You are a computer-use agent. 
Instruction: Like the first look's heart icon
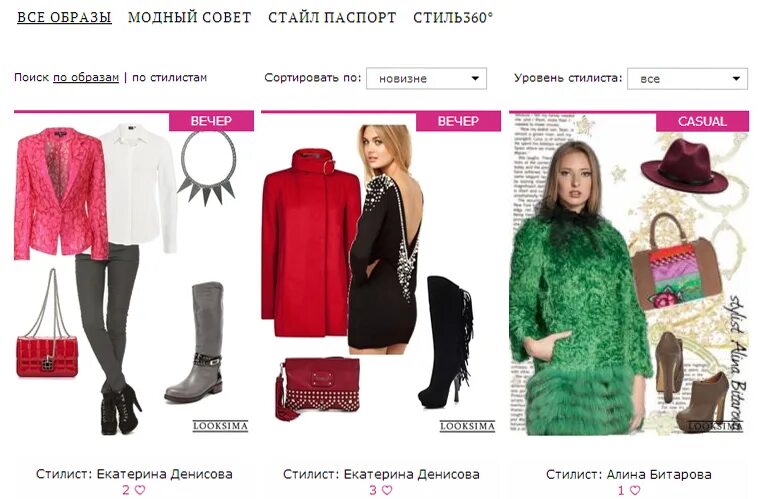pyautogui.click(x=140, y=490)
